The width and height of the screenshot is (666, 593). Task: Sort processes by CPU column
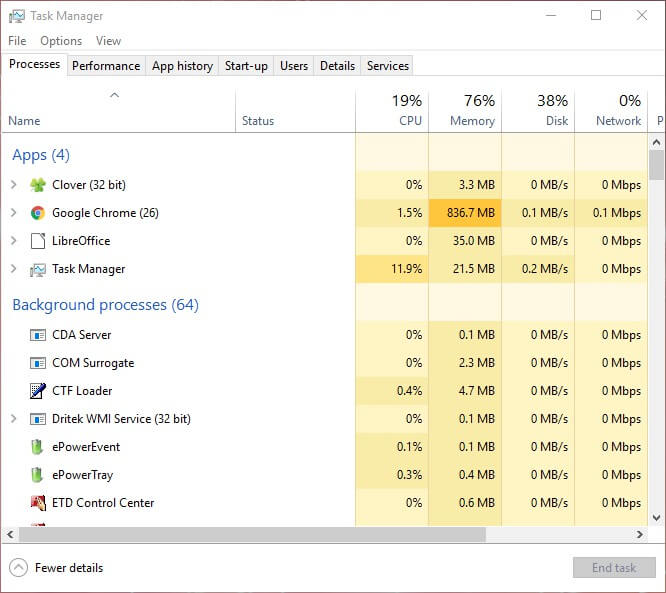point(392,110)
